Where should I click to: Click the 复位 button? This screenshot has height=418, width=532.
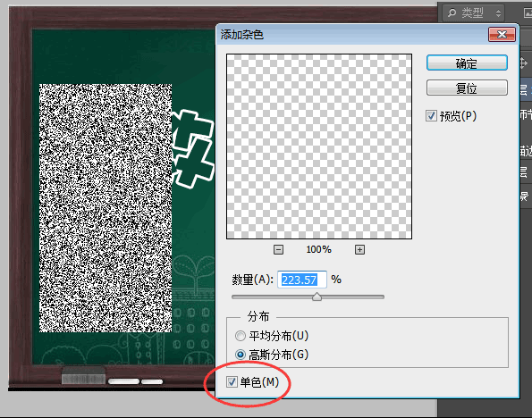467,88
